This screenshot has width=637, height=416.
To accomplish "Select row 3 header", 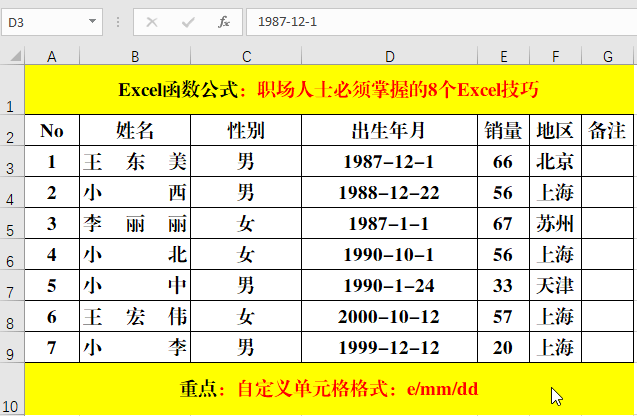I will [12, 161].
